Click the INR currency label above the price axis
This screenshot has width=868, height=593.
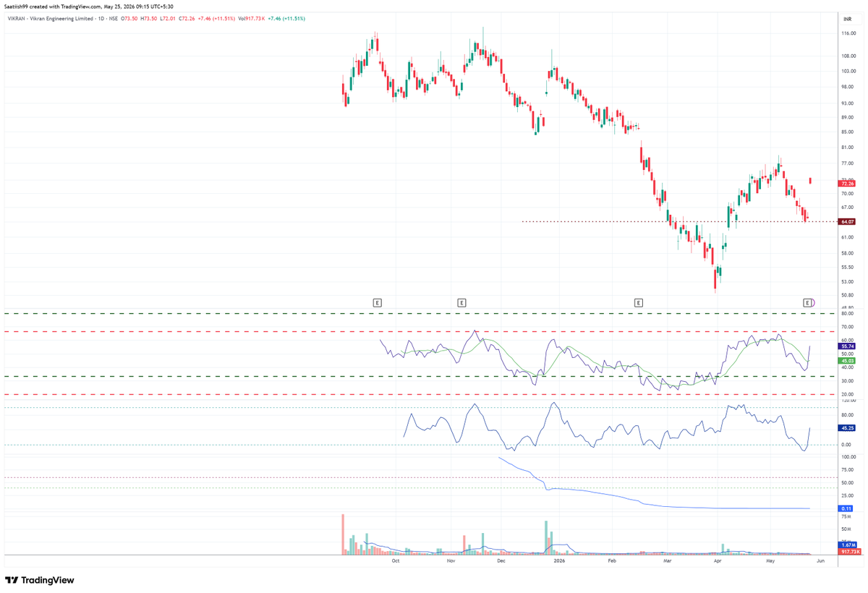pyautogui.click(x=847, y=18)
